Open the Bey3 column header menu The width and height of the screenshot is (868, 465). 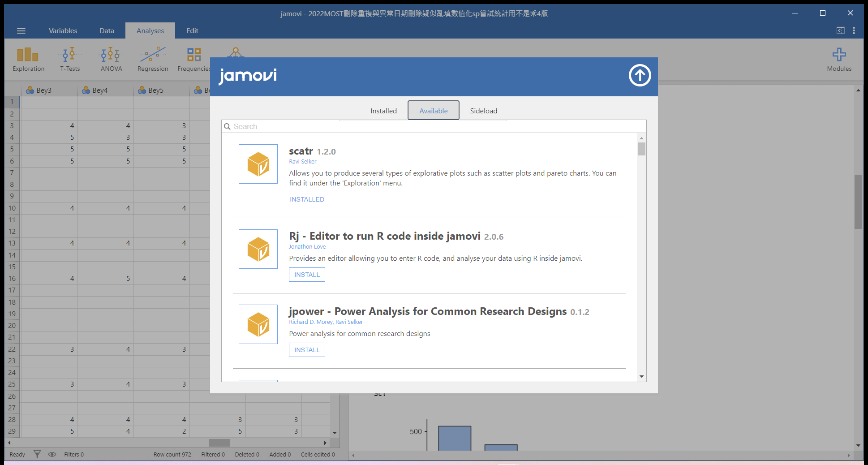(43, 90)
